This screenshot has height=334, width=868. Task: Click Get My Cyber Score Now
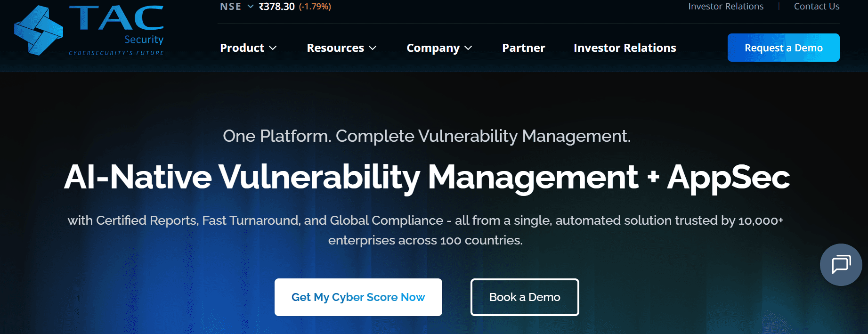(x=358, y=297)
